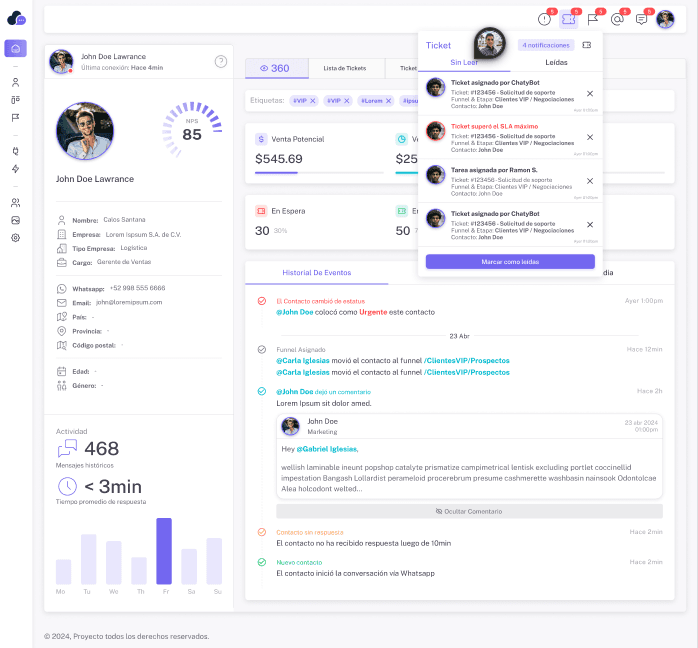Click the help question mark icon
Screen dimensions: 698x648
click(x=221, y=61)
